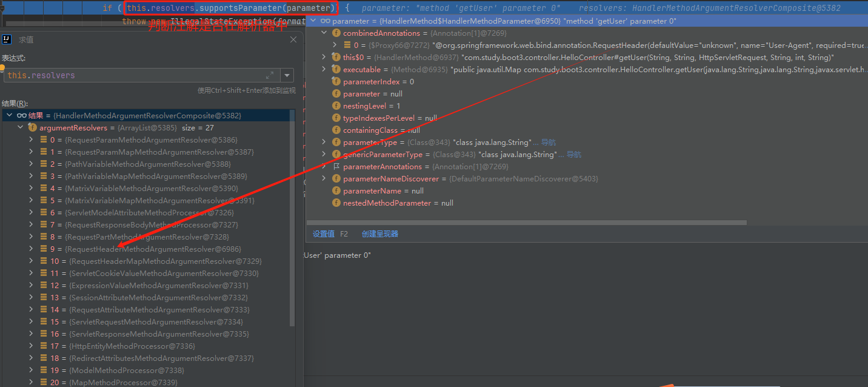Click the results tree vertical scrollbar
The image size is (868, 387).
coord(292,218)
